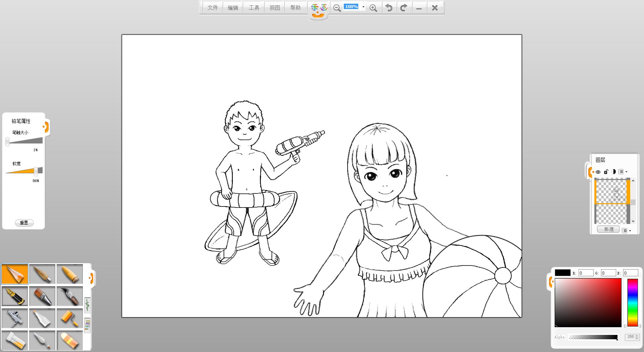The image size is (644, 352).
Task: Select the fountain pen tool
Action: pos(15,296)
